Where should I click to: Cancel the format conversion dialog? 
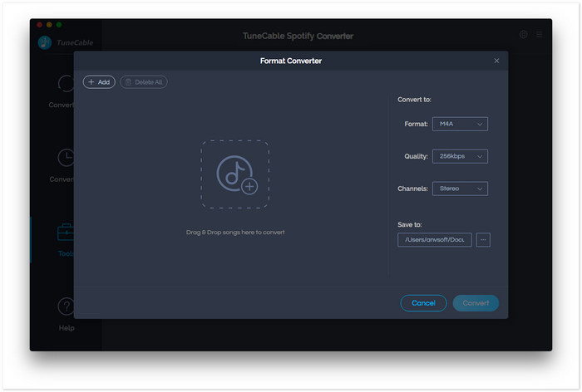tap(423, 303)
